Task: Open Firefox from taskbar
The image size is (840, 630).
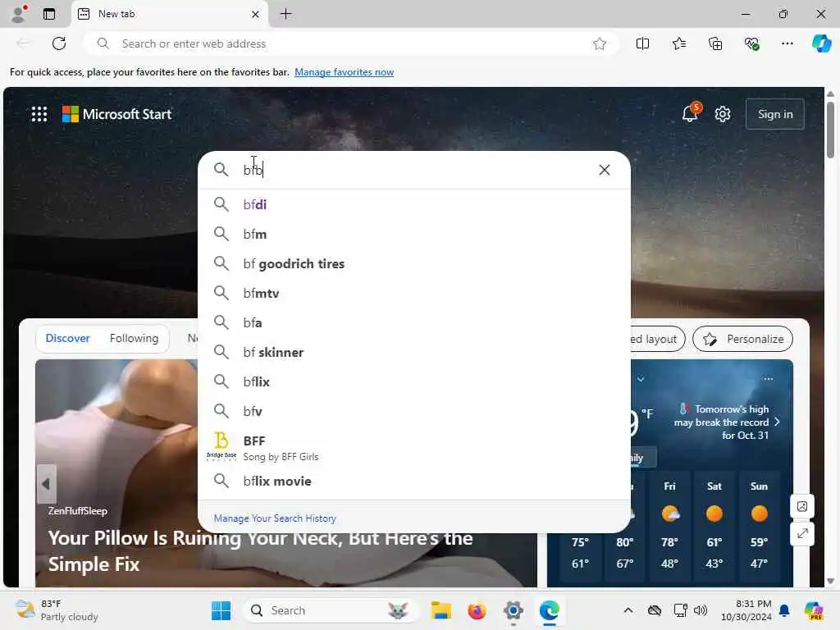Action: pos(477,610)
